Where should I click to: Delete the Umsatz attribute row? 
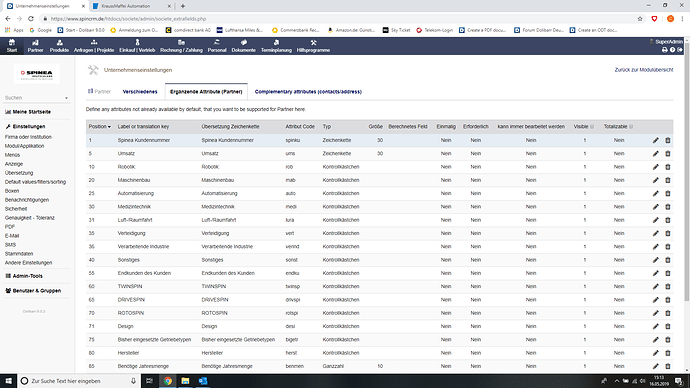click(668, 154)
